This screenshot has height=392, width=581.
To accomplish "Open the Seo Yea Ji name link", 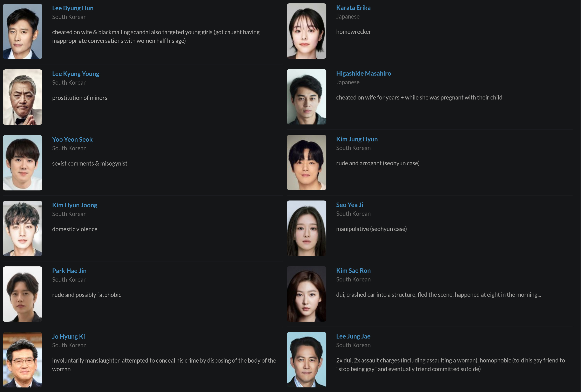I will (350, 205).
